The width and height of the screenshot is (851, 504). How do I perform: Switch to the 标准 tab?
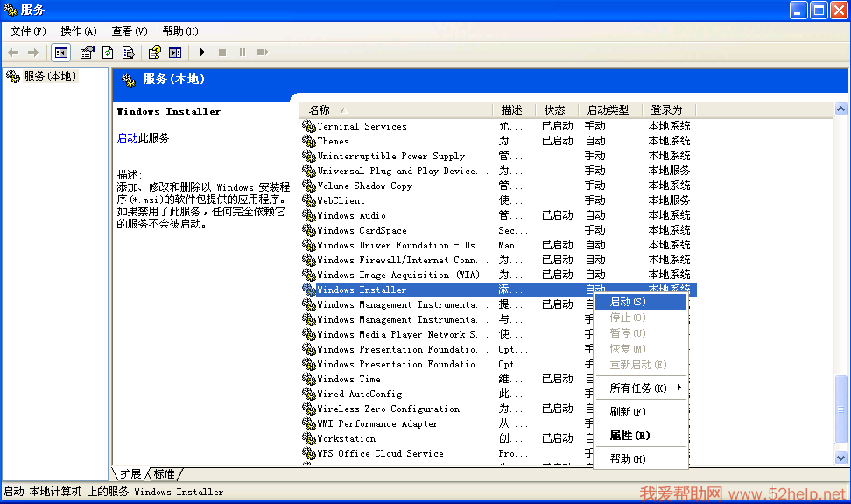(165, 474)
